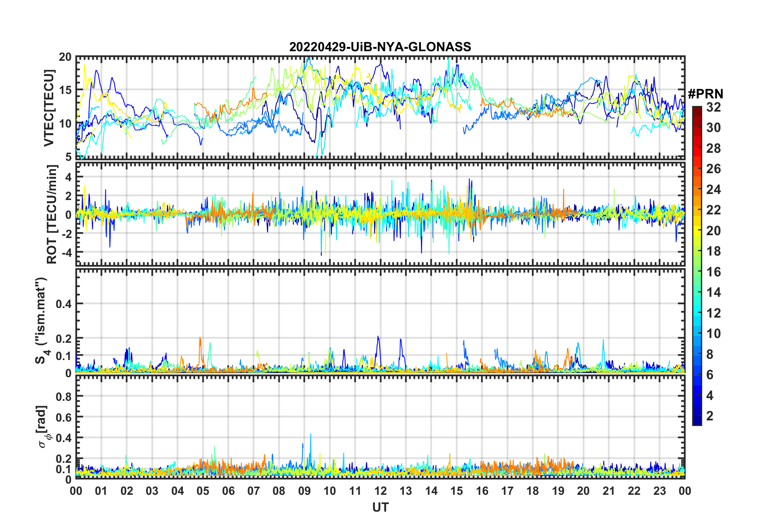Click the 01 hour tick label

pyautogui.click(x=101, y=491)
